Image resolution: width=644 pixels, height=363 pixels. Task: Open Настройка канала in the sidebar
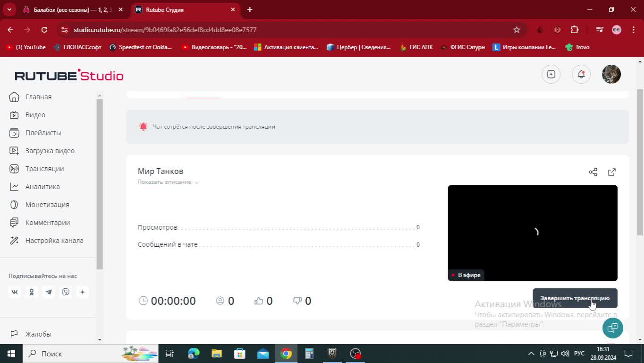click(x=54, y=241)
